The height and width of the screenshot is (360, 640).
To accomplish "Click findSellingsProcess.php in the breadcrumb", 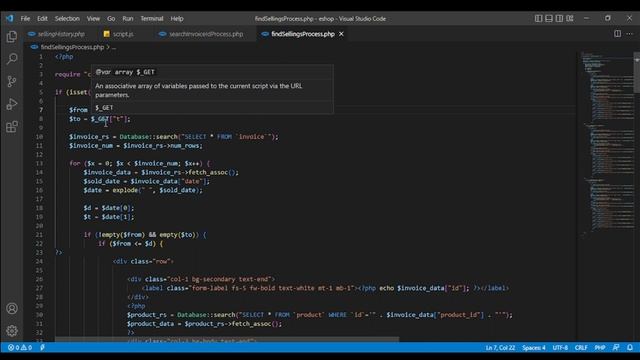I will coord(72,47).
